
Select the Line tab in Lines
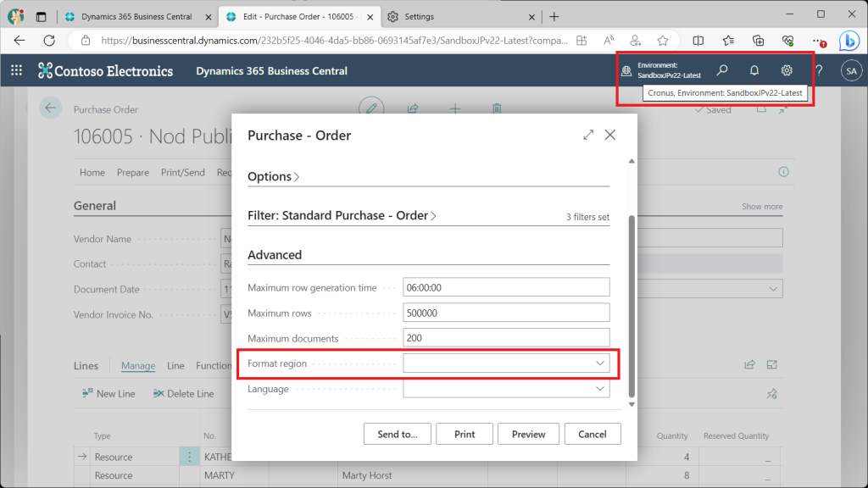point(175,366)
